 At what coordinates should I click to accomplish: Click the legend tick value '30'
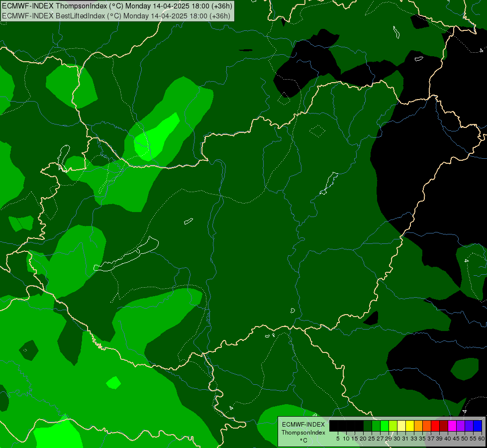click(x=397, y=439)
